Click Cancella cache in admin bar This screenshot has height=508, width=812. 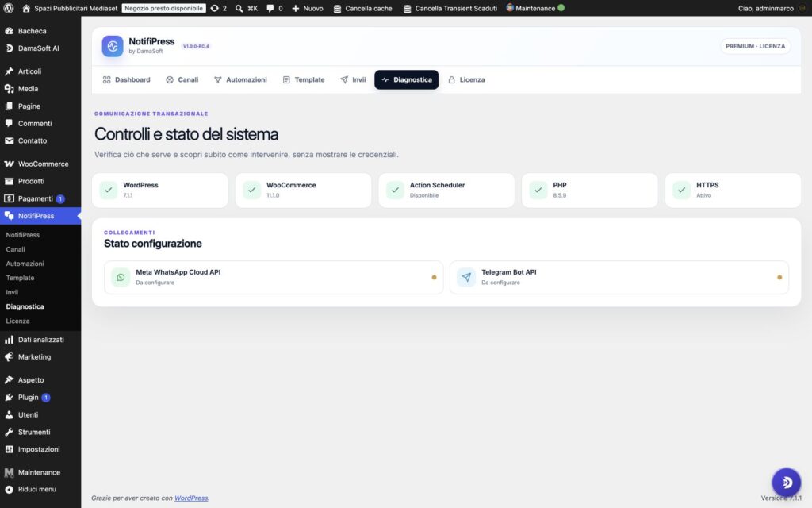pos(362,8)
